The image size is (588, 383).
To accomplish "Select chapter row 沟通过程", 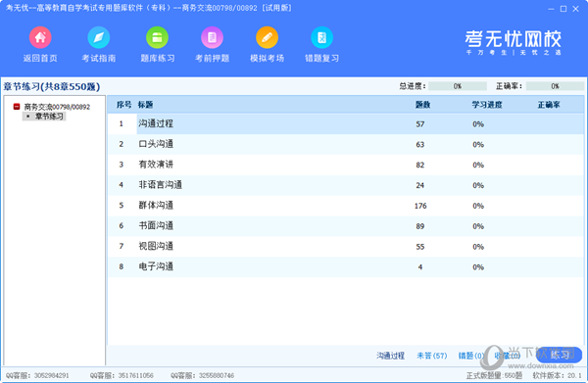I will (x=346, y=124).
